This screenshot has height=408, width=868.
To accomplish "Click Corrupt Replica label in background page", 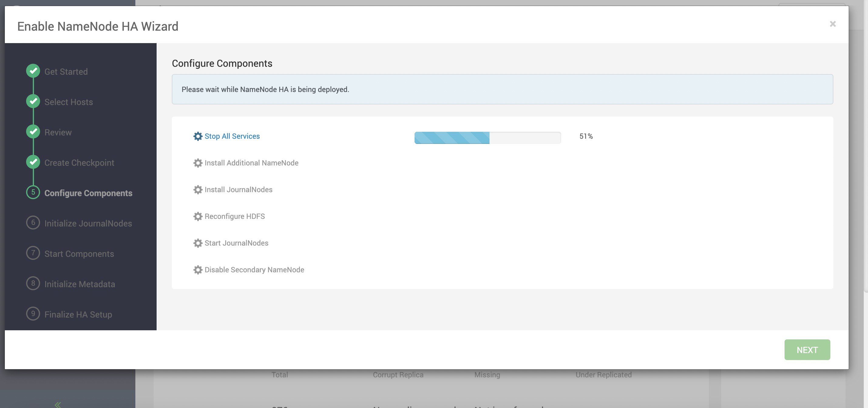I will pyautogui.click(x=398, y=375).
